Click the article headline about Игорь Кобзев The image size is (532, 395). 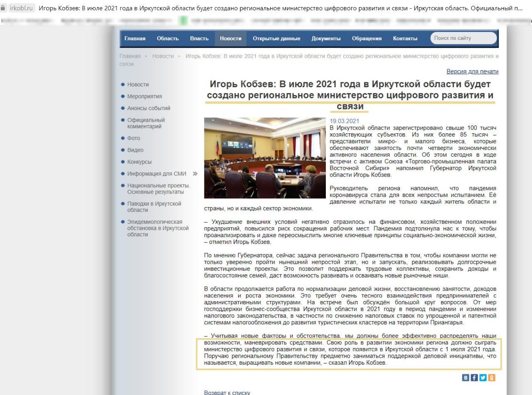350,95
